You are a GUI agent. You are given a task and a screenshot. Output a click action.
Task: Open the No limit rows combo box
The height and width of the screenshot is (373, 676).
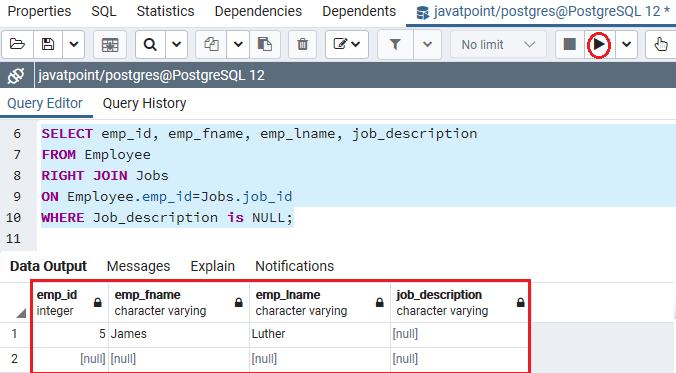[498, 44]
